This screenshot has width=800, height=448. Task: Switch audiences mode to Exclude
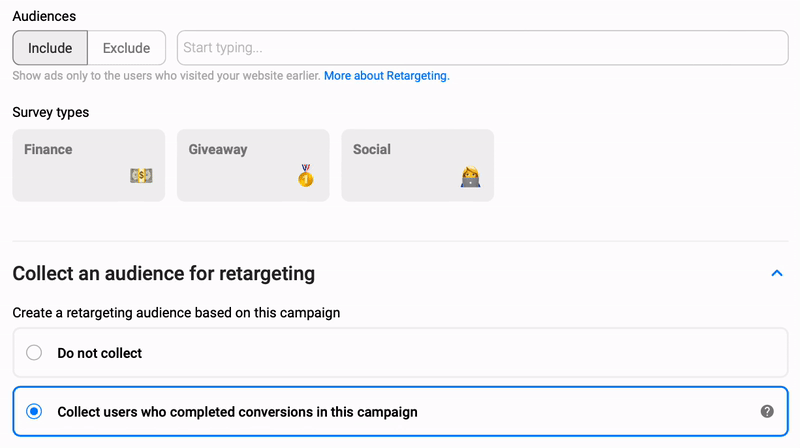(x=127, y=48)
